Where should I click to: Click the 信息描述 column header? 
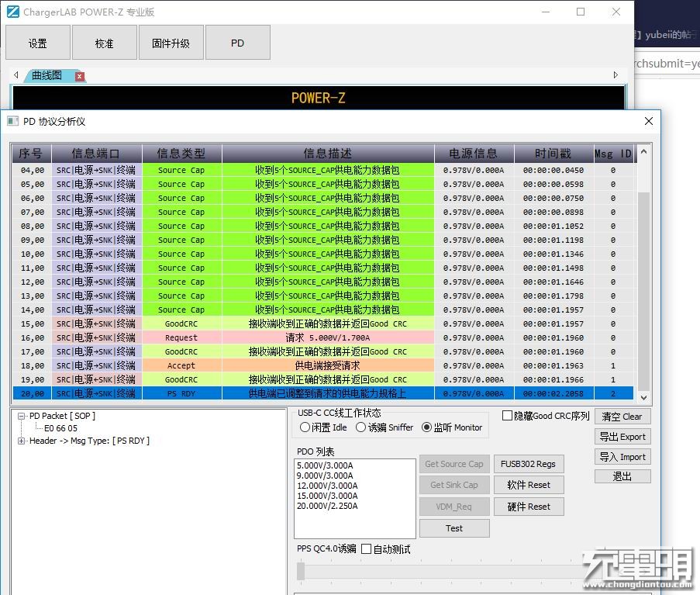point(328,154)
